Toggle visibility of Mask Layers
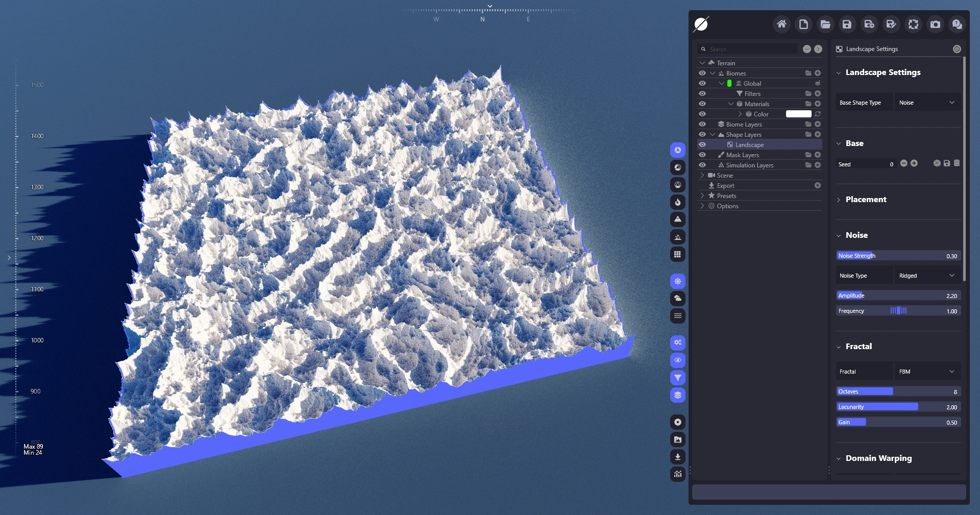980x515 pixels. (x=702, y=155)
